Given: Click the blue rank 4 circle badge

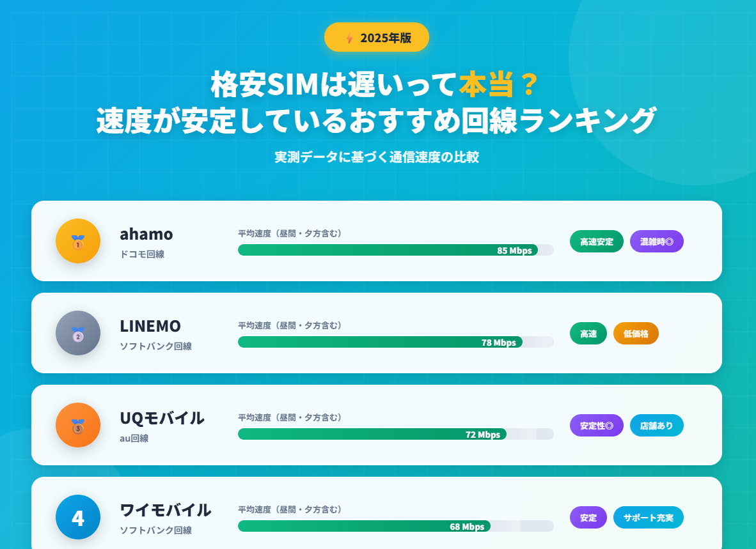Looking at the screenshot, I should [x=78, y=517].
